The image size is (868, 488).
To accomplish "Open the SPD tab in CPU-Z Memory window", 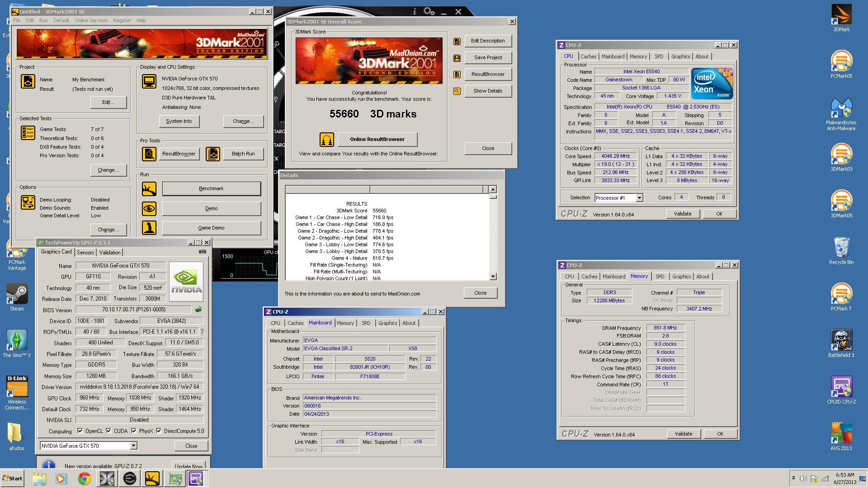I will pyautogui.click(x=660, y=277).
